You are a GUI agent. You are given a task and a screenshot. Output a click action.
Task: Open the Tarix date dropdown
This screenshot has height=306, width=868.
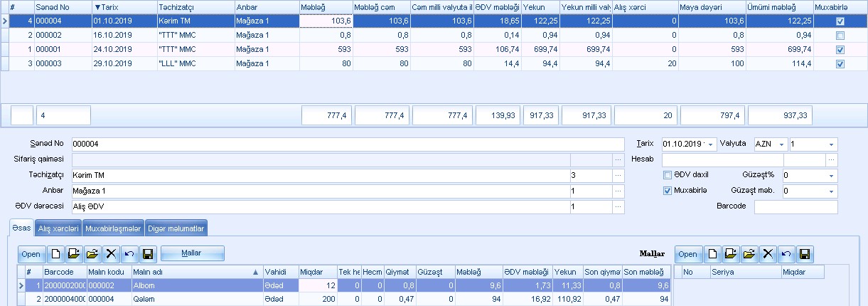coord(710,144)
